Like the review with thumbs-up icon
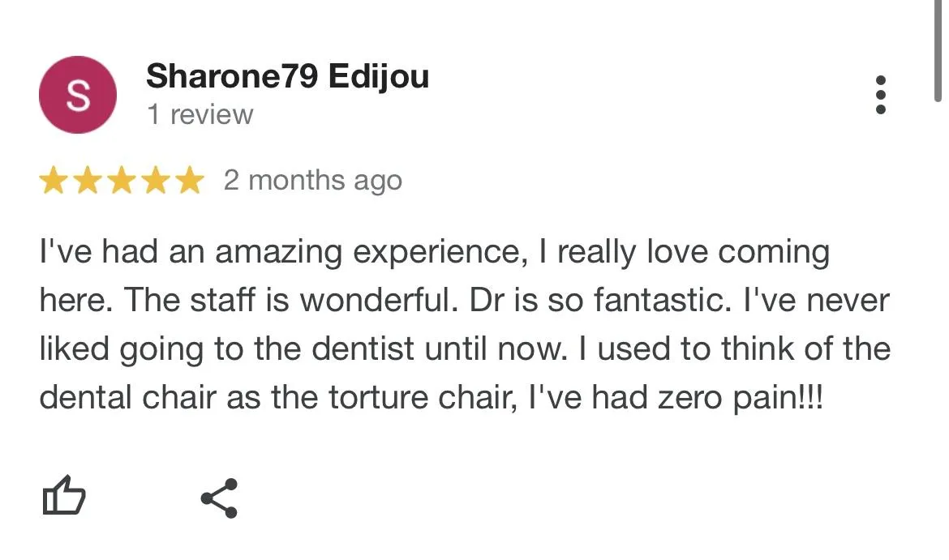The width and height of the screenshot is (949, 560). (63, 496)
